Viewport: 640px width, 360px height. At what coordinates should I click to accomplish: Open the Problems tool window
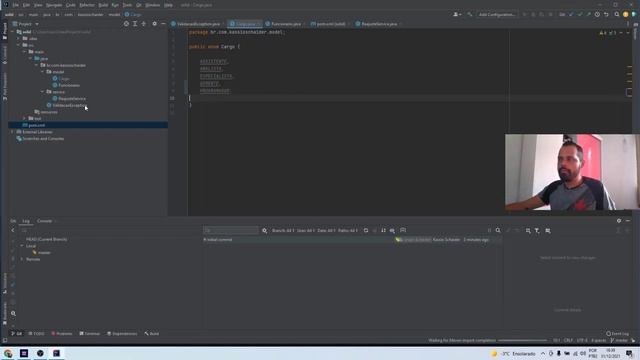click(x=62, y=333)
